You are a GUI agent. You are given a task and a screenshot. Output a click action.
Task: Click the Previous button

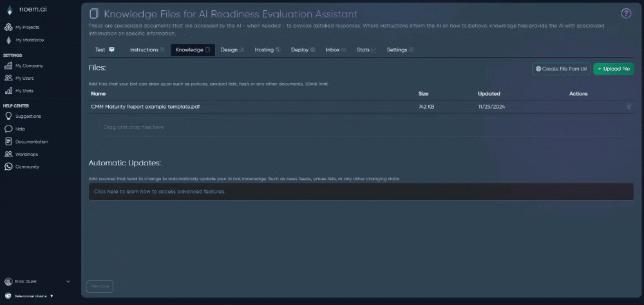[99, 286]
